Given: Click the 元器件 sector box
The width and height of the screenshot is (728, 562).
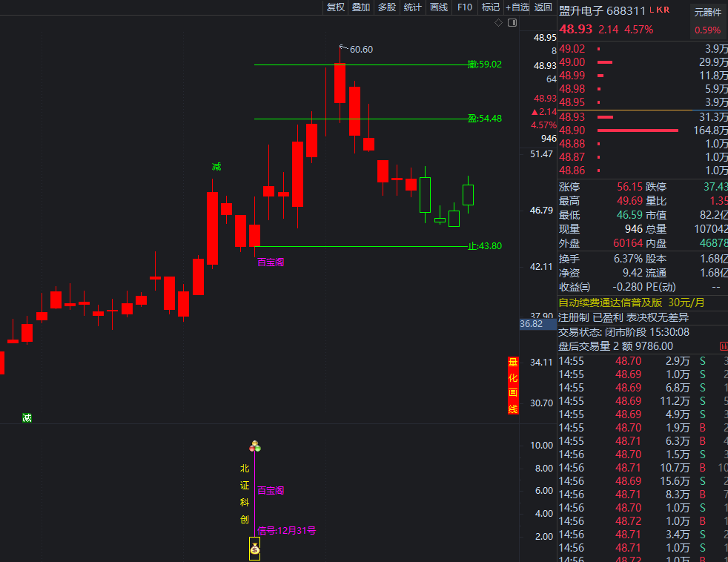Looking at the screenshot, I should [x=707, y=11].
